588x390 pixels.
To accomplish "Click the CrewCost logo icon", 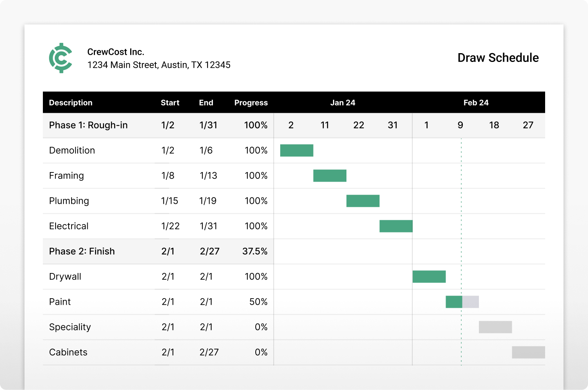I will pos(60,58).
